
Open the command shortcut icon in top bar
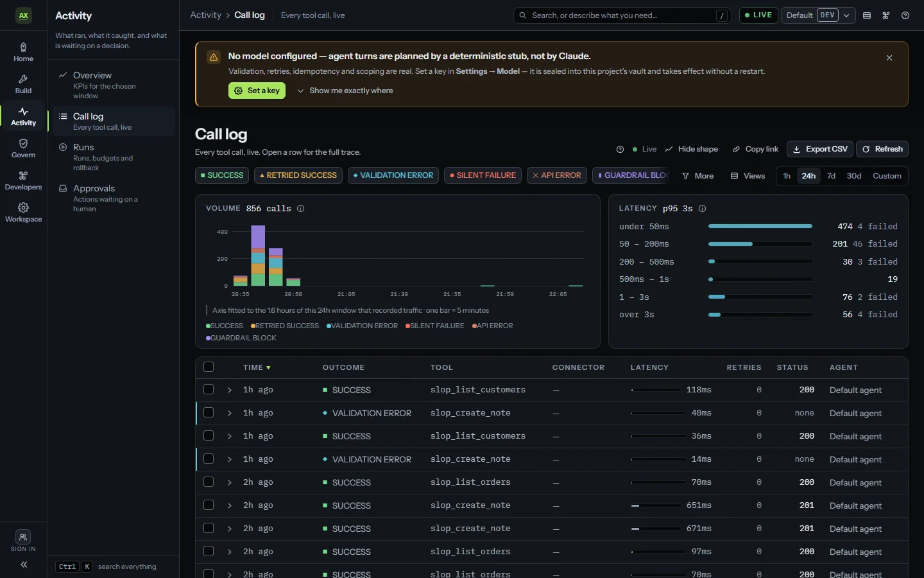pos(886,15)
